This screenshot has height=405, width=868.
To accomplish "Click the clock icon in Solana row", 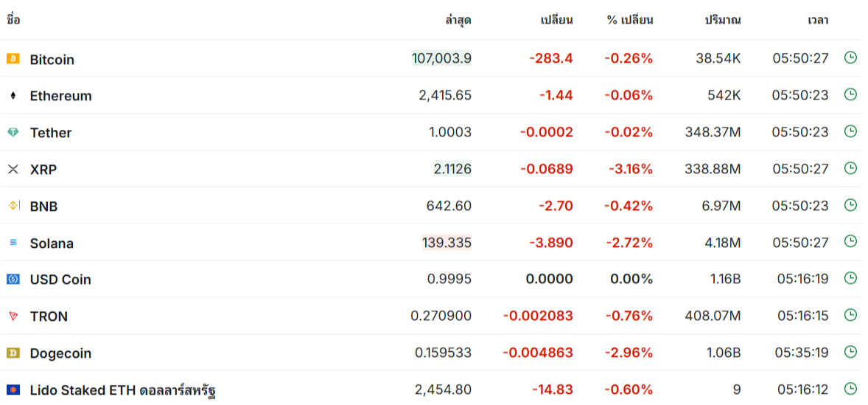I will pos(850,241).
